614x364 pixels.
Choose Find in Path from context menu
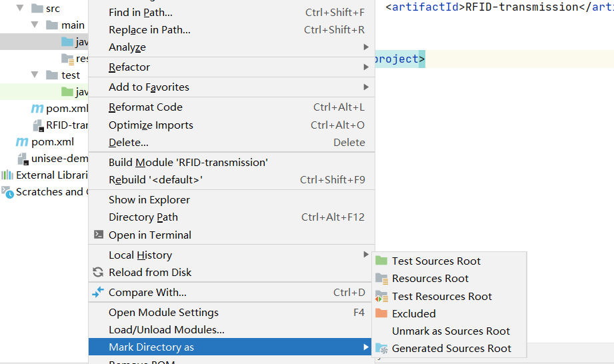point(141,12)
